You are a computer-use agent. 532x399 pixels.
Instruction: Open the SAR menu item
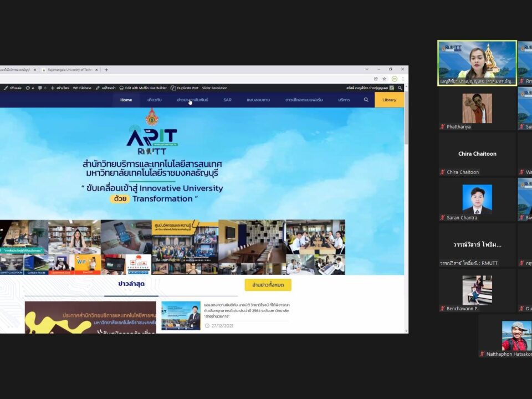coord(227,100)
